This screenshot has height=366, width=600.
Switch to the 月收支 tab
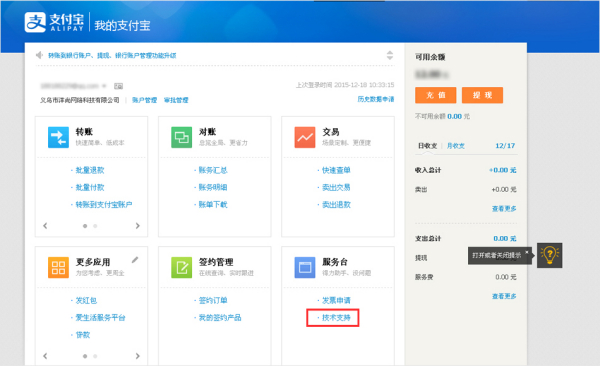click(x=456, y=146)
